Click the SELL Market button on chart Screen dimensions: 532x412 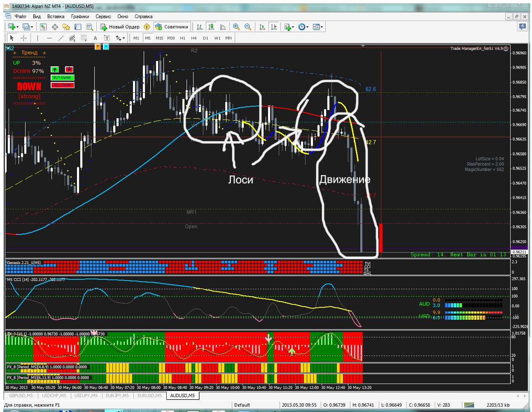click(x=62, y=85)
